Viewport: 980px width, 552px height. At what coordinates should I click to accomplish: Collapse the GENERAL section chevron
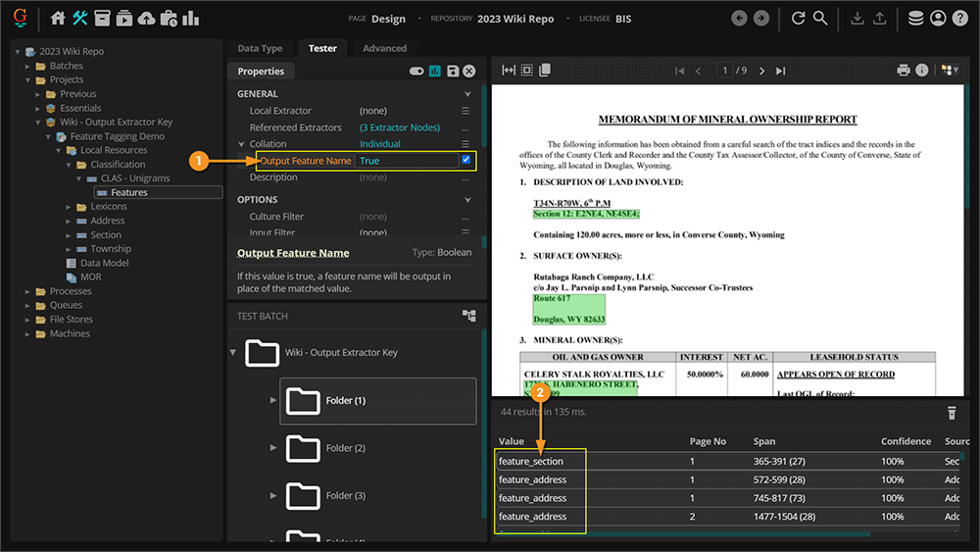[466, 94]
